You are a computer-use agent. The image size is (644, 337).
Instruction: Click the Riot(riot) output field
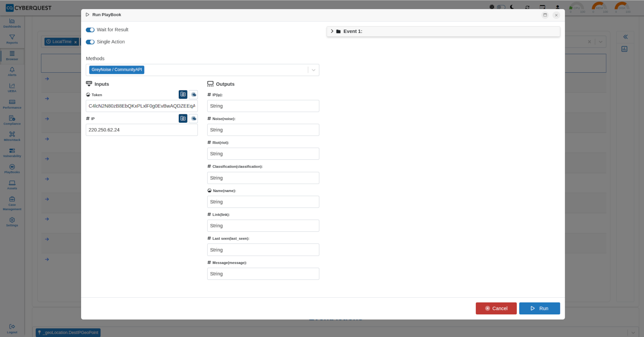coord(263,154)
